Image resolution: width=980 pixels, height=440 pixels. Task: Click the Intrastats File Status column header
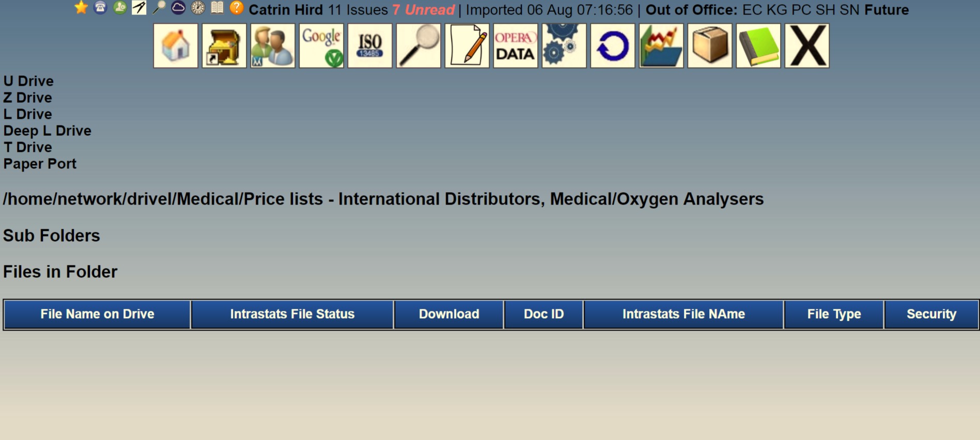(292, 314)
